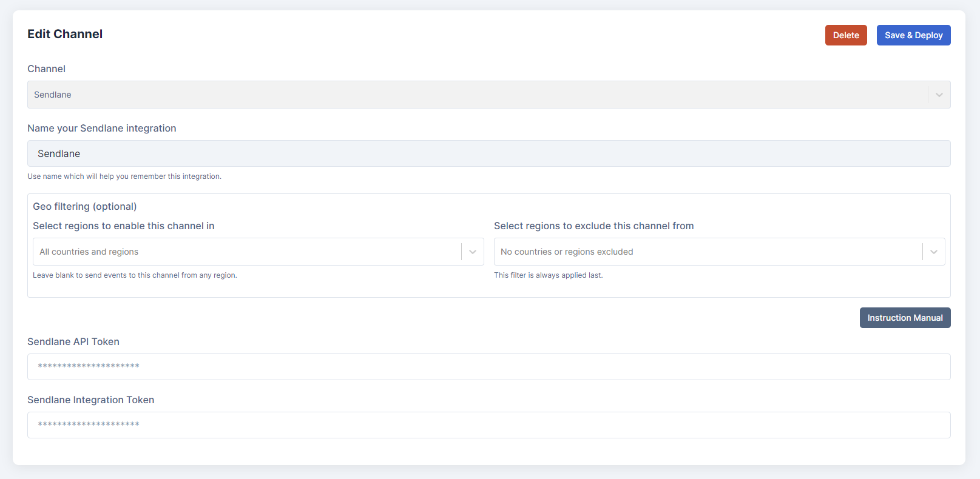Click the red Delete button
The image size is (980, 479).
point(845,35)
